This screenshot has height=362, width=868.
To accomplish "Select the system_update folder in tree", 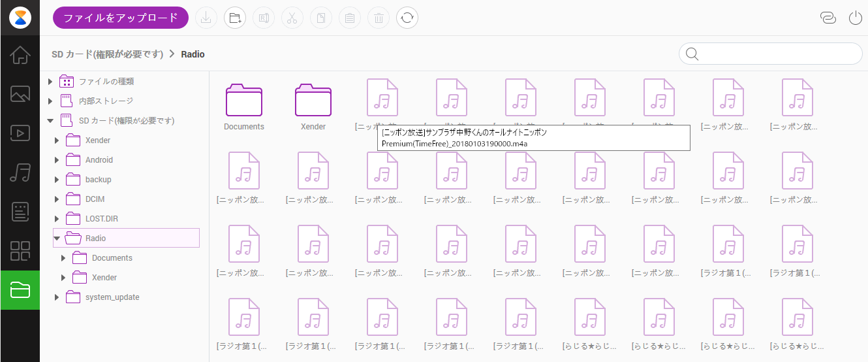I will pos(103,297).
